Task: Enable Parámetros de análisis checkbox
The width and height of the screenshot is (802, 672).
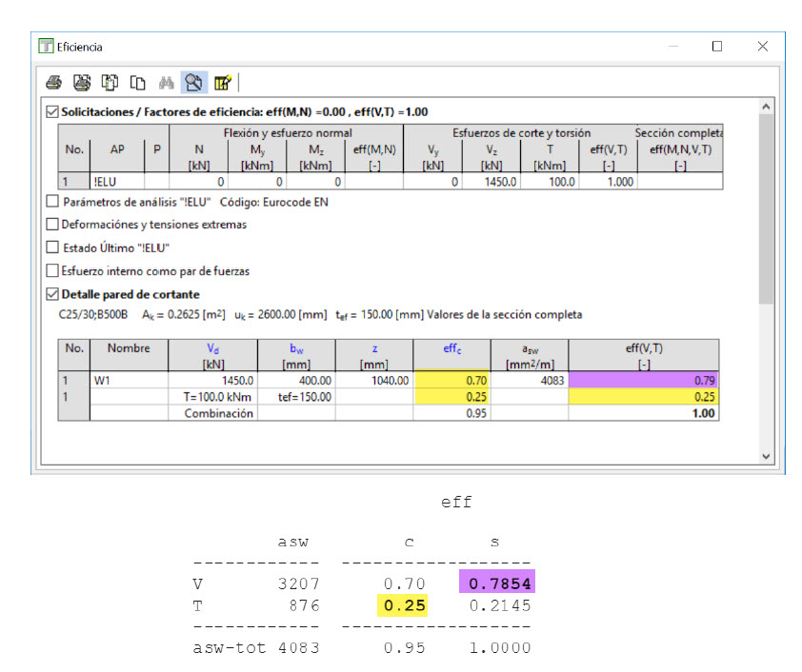Action: [52, 202]
